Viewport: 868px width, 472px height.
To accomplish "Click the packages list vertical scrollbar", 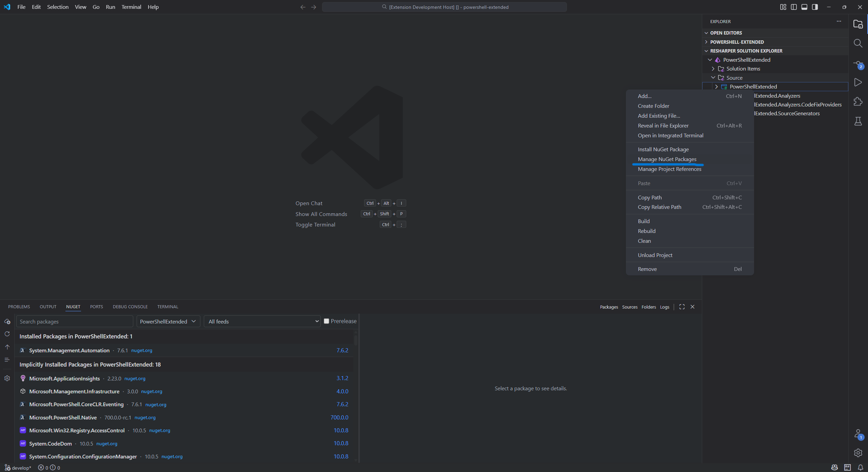I will 356,340.
